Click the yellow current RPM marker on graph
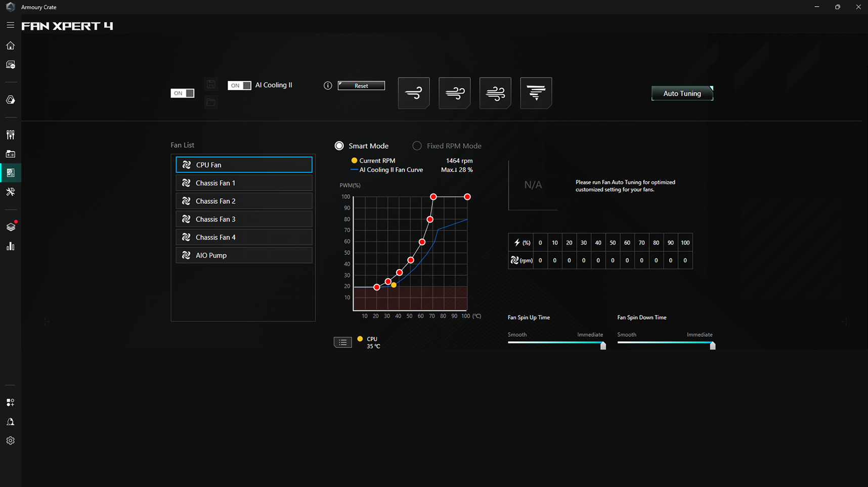 point(394,285)
